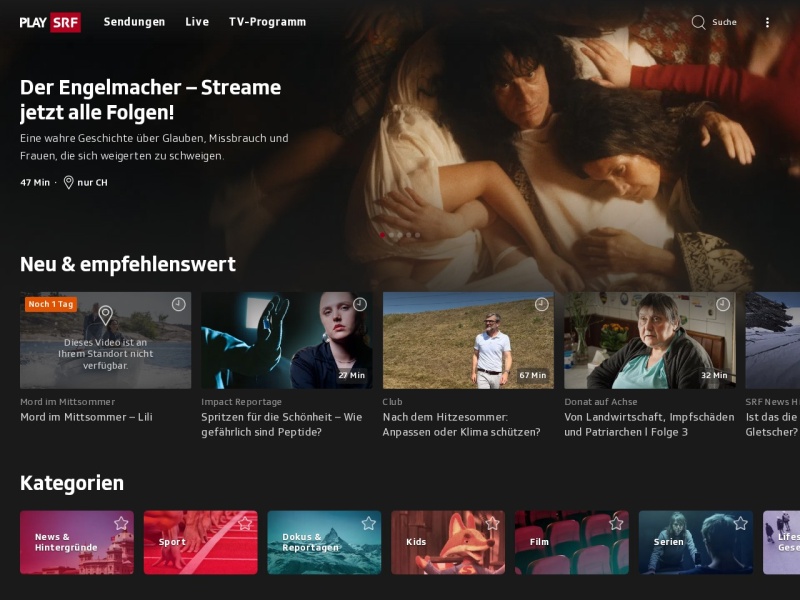Open Von Landwirtschaft, Impfschäden video title
800x600 pixels.
coord(649,424)
